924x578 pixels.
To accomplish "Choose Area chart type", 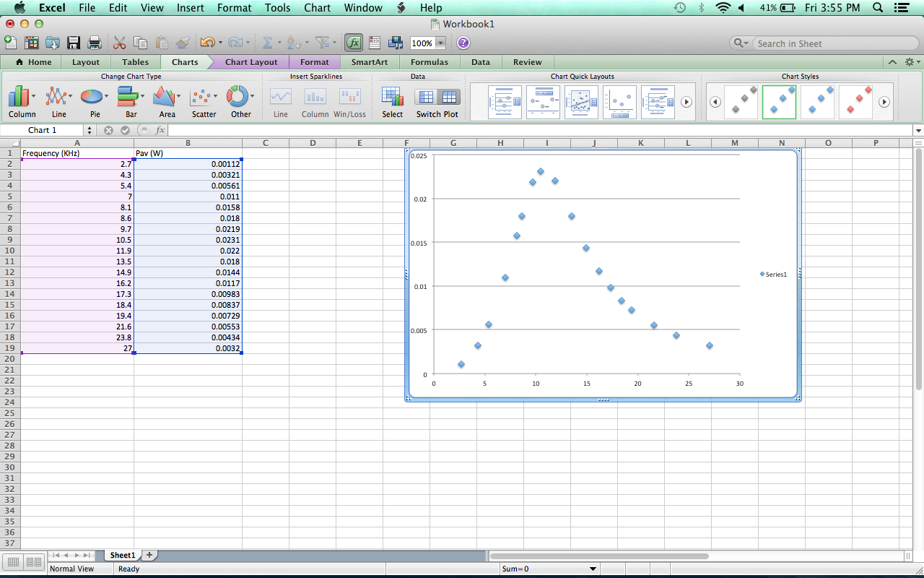I will point(167,102).
